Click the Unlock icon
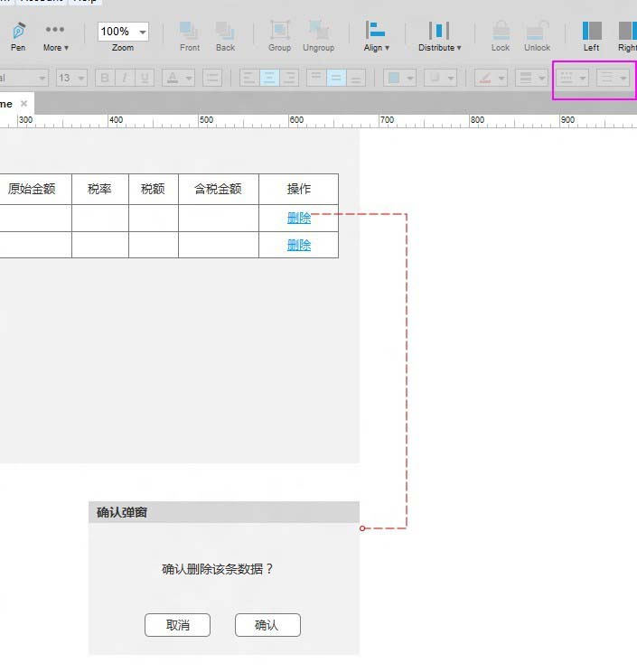 coord(537,34)
